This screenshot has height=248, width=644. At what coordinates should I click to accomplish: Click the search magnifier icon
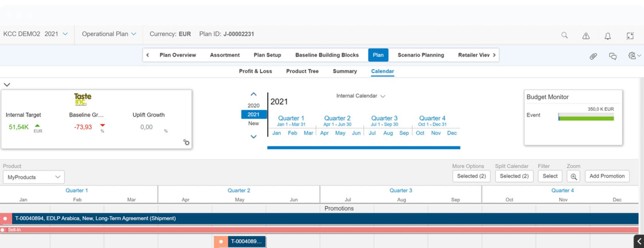564,35
